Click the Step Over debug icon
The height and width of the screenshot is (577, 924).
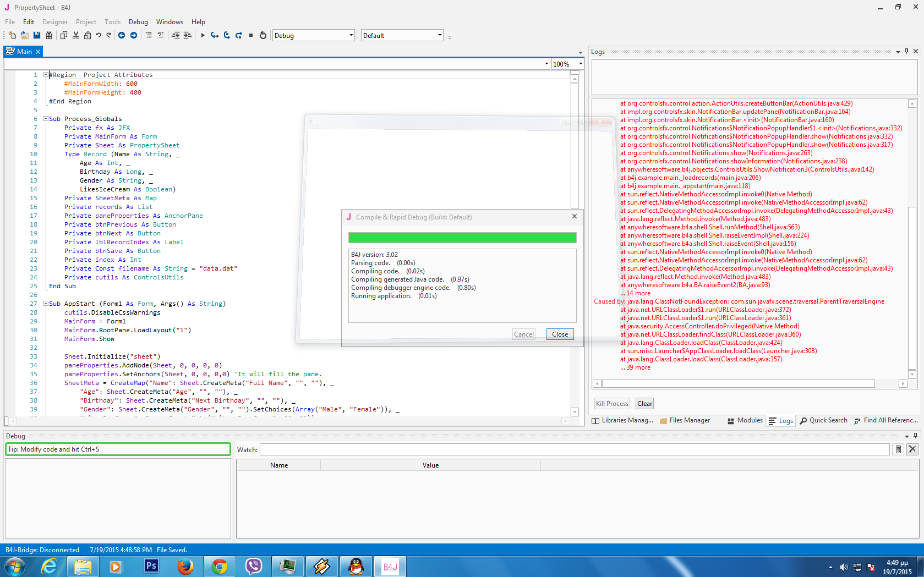[227, 35]
